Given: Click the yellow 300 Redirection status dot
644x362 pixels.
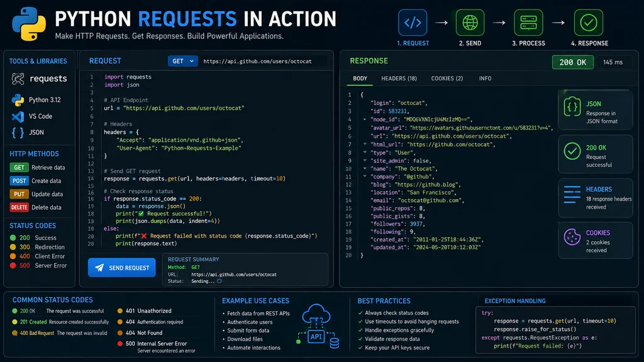Looking at the screenshot, I should 13,247.
